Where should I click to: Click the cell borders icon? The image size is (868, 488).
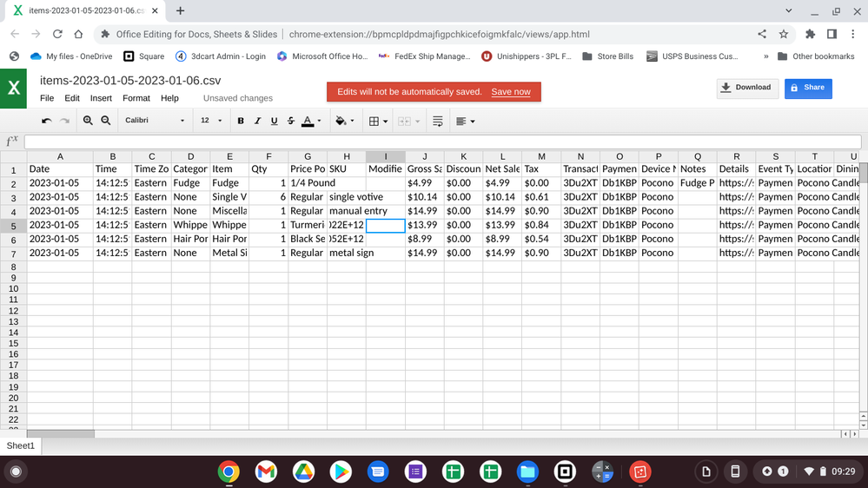point(374,122)
